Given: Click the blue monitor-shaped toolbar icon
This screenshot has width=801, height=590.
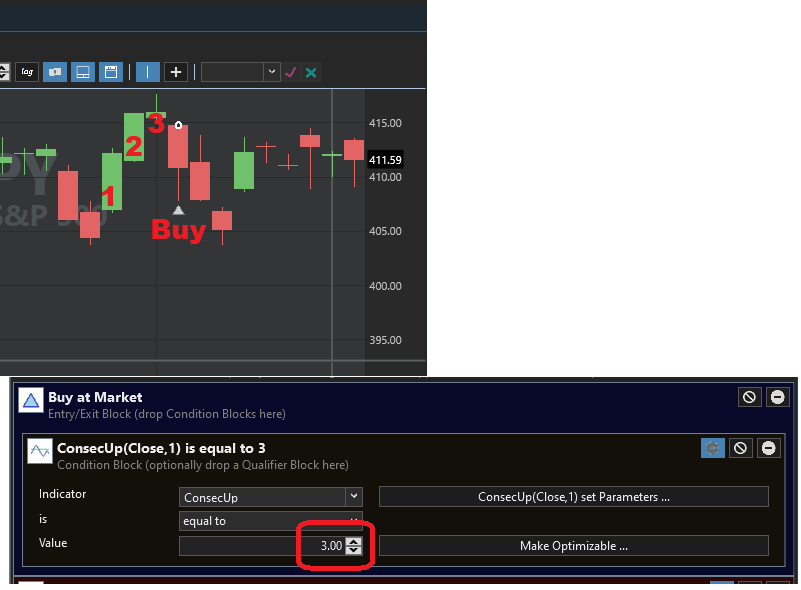Looking at the screenshot, I should tap(83, 72).
